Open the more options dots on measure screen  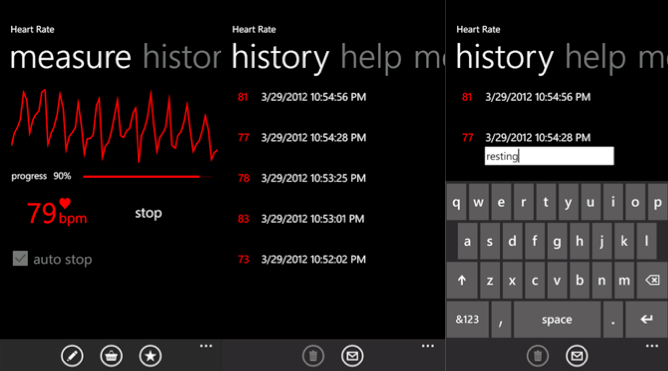[x=206, y=346]
